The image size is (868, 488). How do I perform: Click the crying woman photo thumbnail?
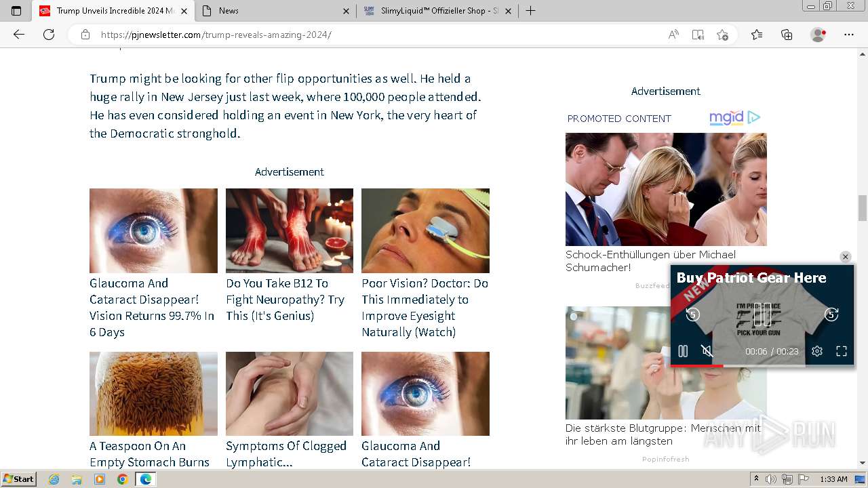(x=666, y=189)
